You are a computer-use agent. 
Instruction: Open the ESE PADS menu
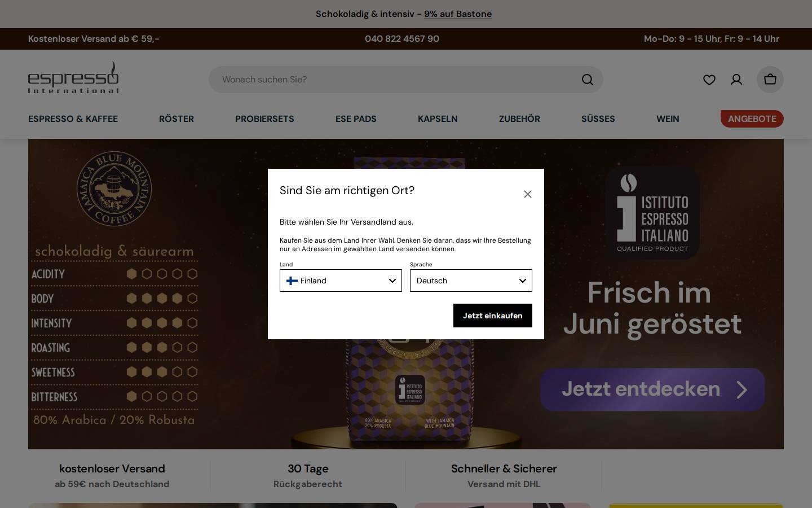tap(356, 119)
